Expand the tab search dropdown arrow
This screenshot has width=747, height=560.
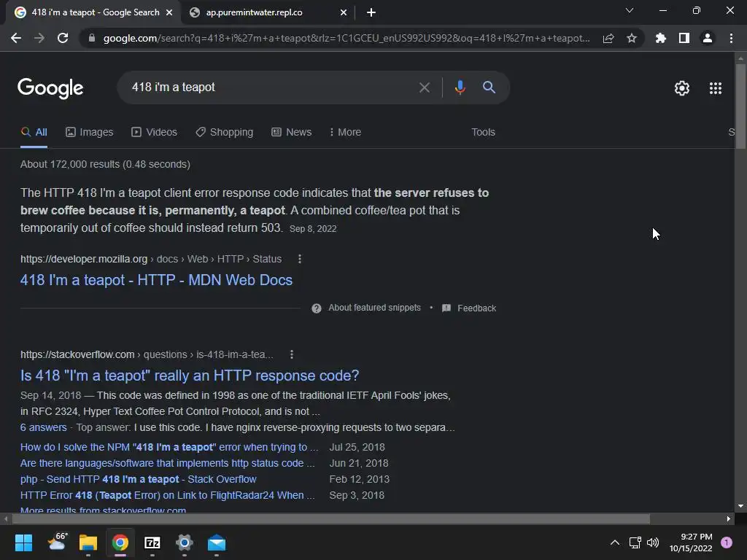coord(630,10)
